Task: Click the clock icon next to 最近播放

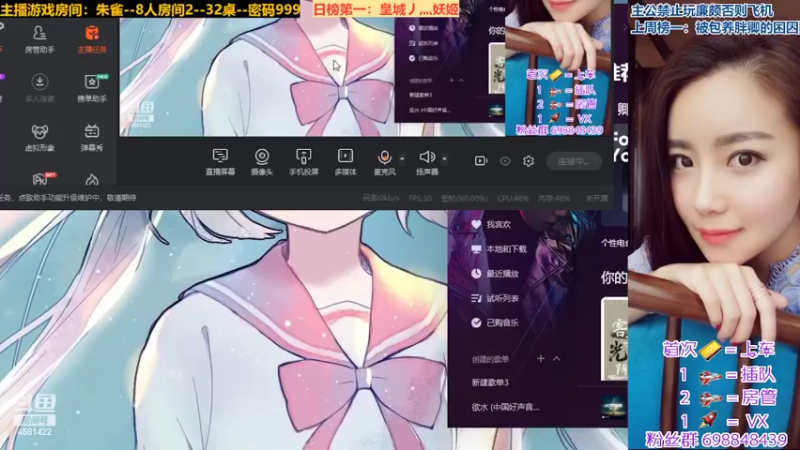Action: (x=476, y=273)
